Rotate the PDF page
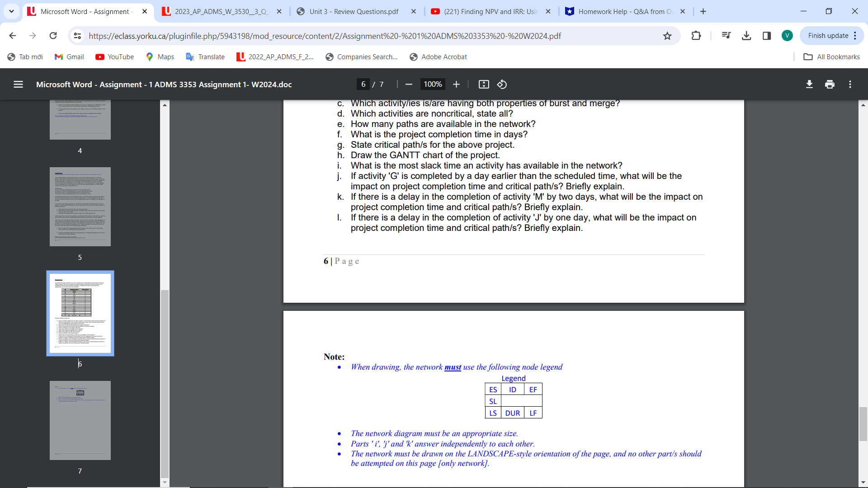The width and height of the screenshot is (868, 488). point(502,84)
